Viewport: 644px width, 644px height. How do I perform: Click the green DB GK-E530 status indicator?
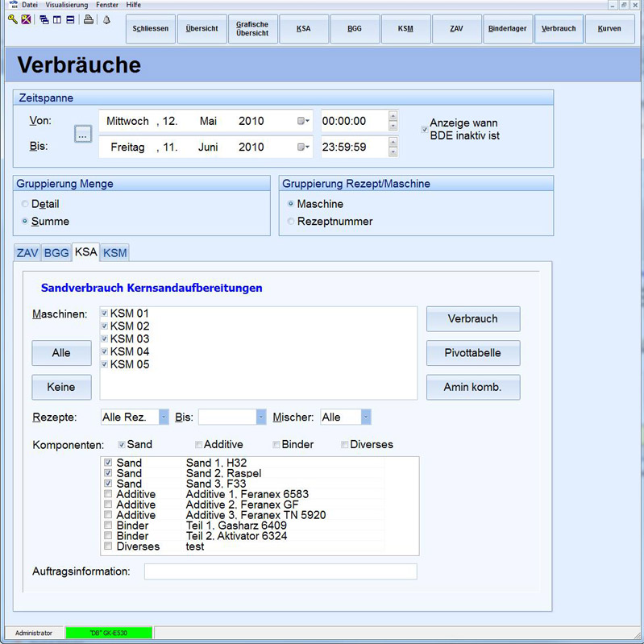tap(109, 633)
